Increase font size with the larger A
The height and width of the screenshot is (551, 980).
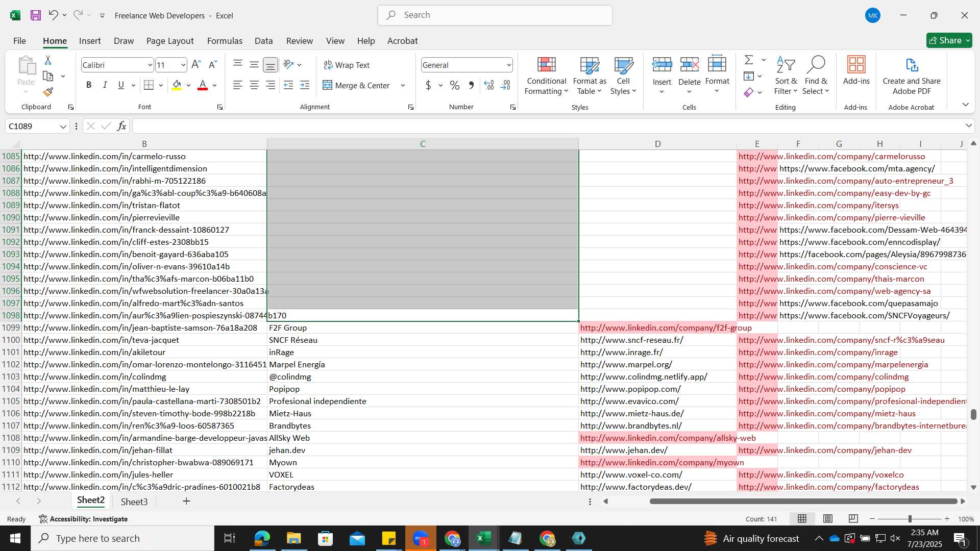196,65
